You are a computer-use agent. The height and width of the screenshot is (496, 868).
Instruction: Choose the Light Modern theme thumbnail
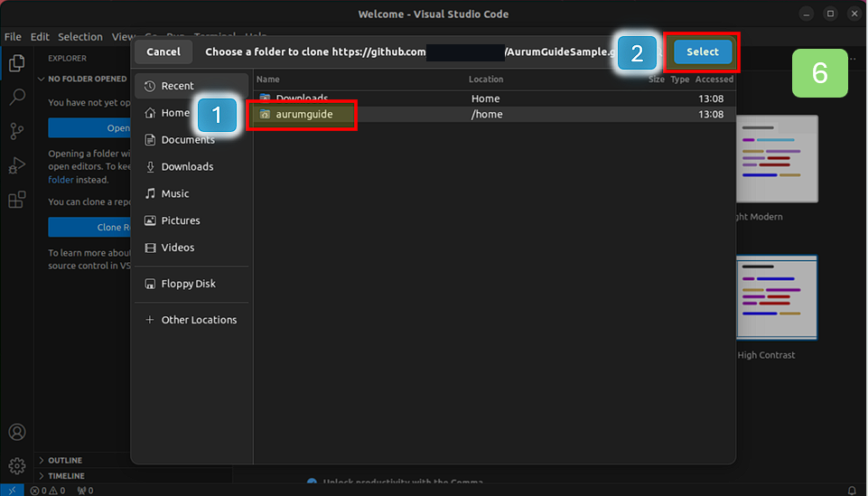(777, 159)
